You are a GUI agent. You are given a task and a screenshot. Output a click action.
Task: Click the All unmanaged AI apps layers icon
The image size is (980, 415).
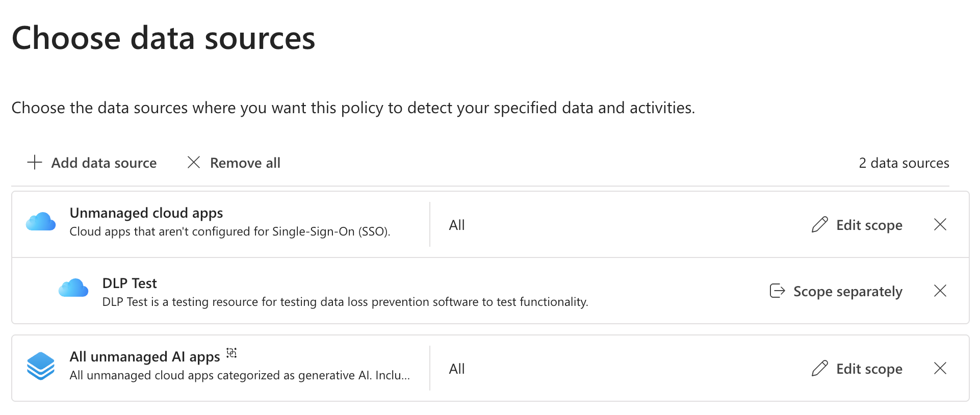[41, 366]
